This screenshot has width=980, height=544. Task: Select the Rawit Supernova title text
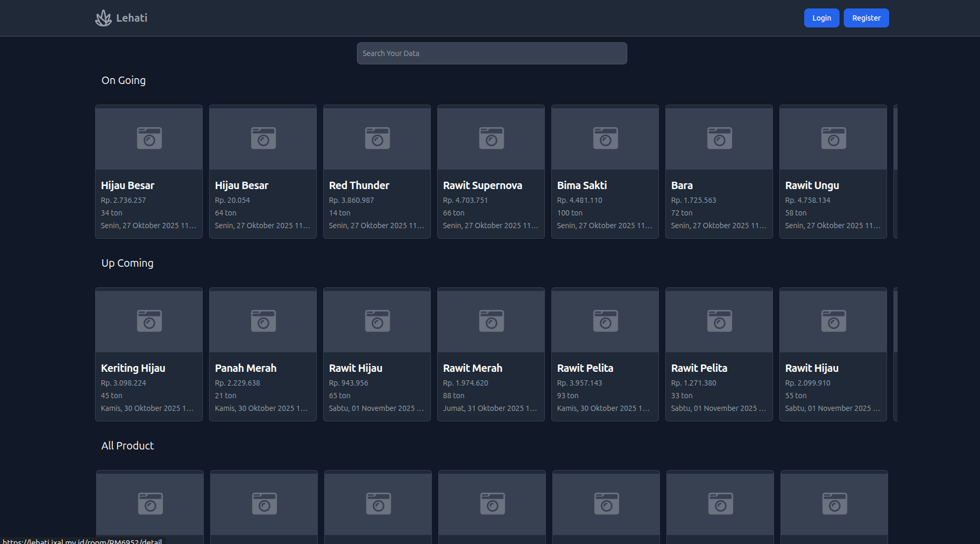(482, 185)
